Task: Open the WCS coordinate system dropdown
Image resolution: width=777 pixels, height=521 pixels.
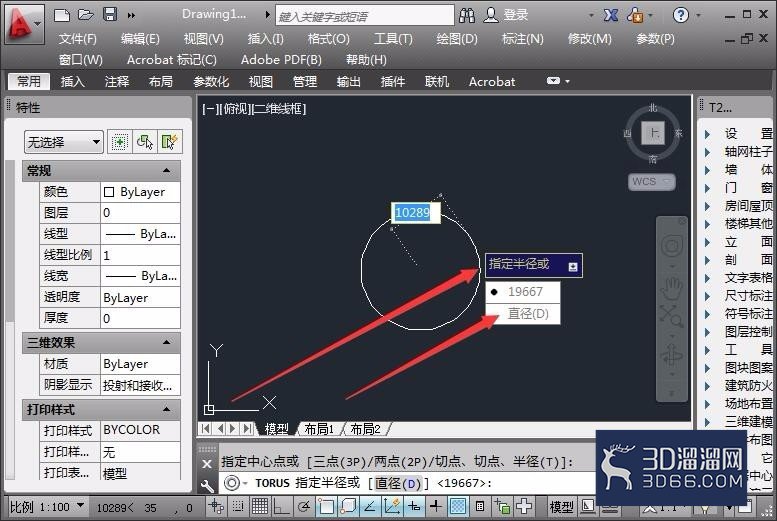Action: [x=652, y=181]
